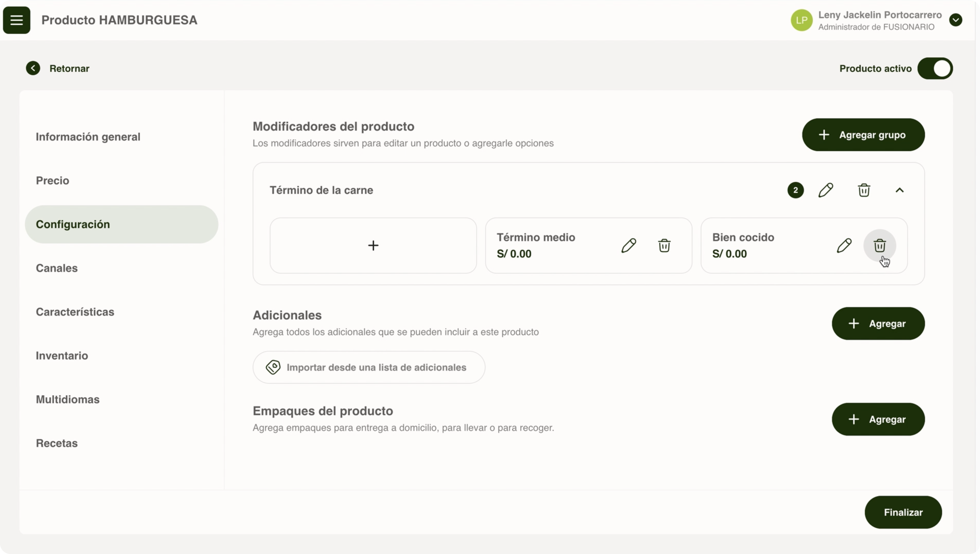Add a new modifier option card
The width and height of the screenshot is (980, 554).
(373, 246)
